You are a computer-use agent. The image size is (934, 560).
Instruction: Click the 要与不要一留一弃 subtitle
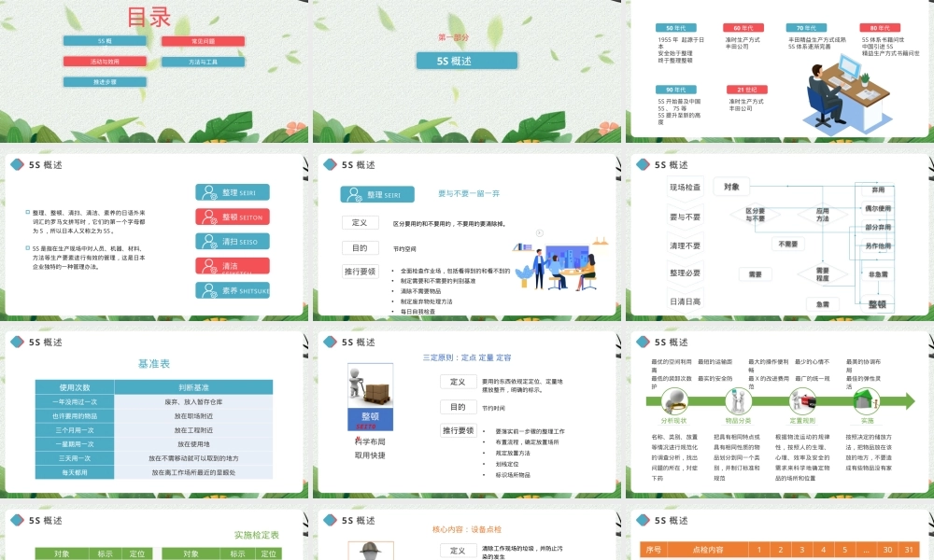click(x=469, y=193)
